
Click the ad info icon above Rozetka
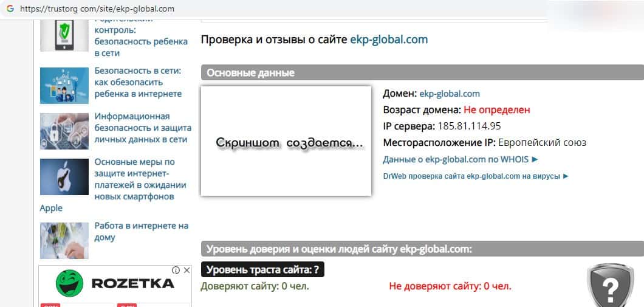[176, 270]
